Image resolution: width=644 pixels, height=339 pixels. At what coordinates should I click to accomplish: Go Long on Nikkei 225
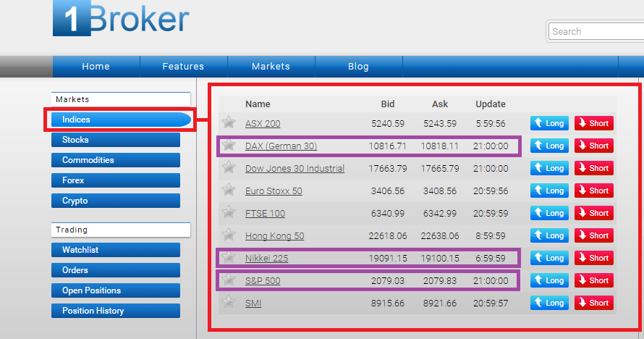(549, 258)
